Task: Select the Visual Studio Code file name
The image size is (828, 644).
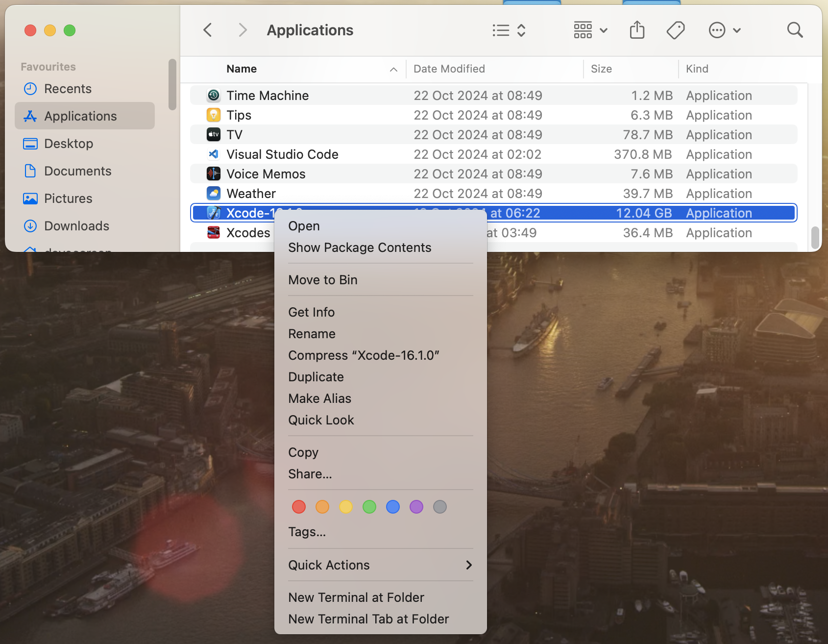Action: tap(282, 154)
